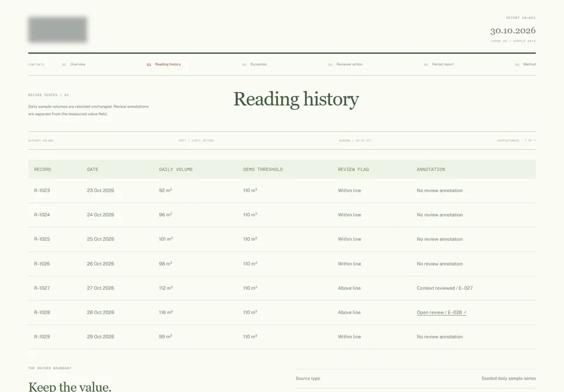Image resolution: width=564 pixels, height=392 pixels.
Task: Click the Above line flag for R-1027
Action: (x=349, y=288)
